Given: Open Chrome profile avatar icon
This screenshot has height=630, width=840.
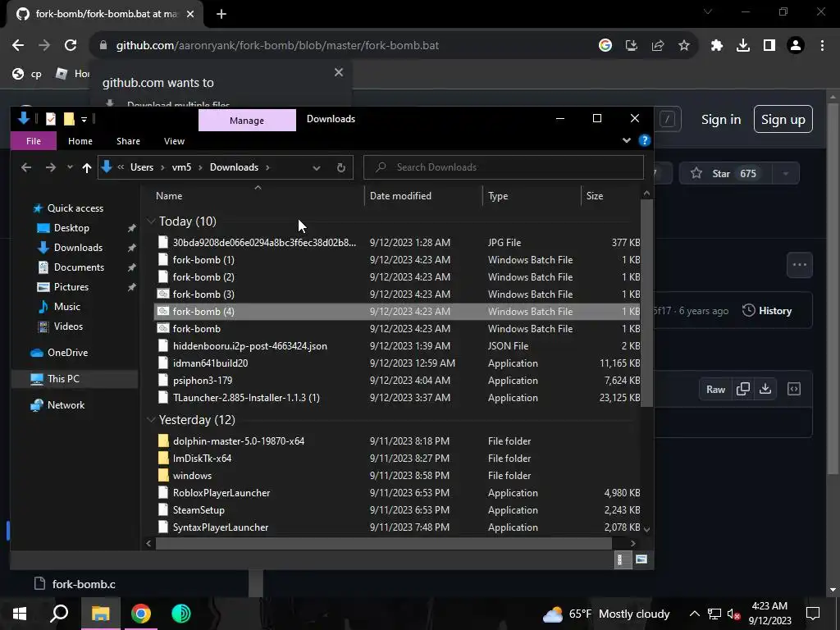Looking at the screenshot, I should point(796,46).
